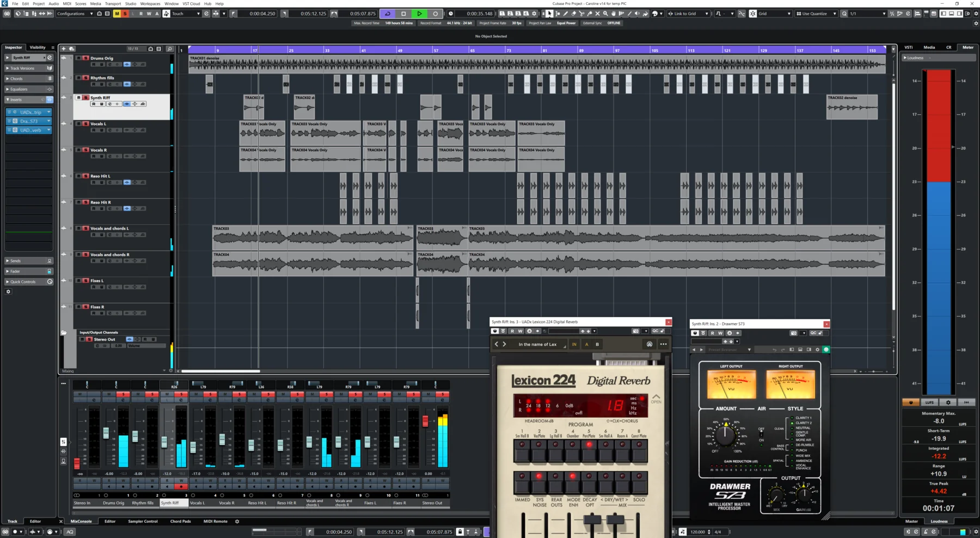
Task: Open the Configurations dropdown
Action: pos(75,14)
